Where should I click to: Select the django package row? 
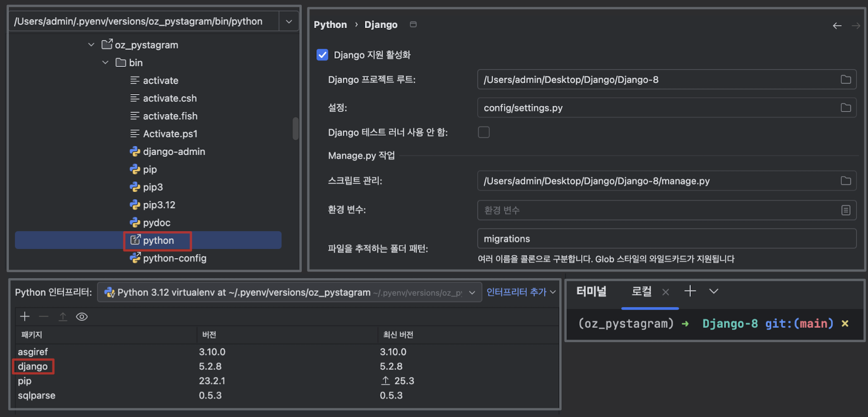pyautogui.click(x=287, y=366)
